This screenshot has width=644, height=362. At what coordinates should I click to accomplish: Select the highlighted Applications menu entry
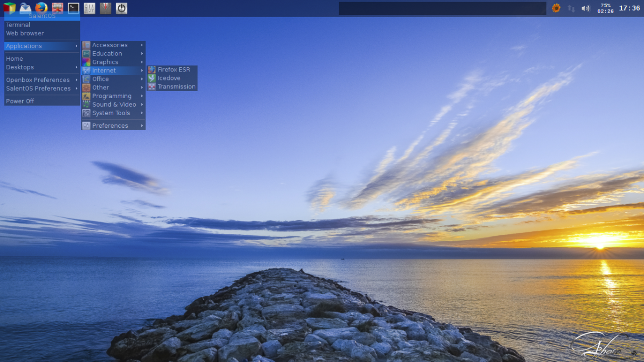pos(42,46)
